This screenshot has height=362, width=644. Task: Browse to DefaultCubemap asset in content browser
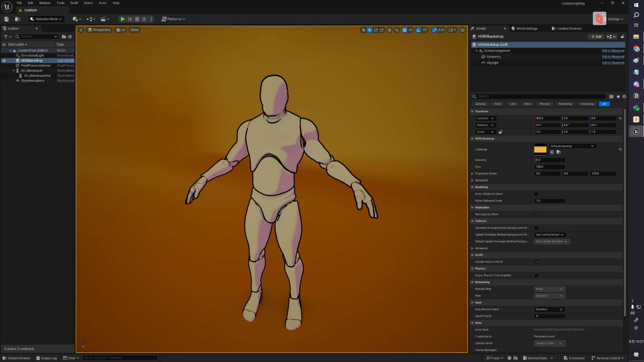click(558, 152)
